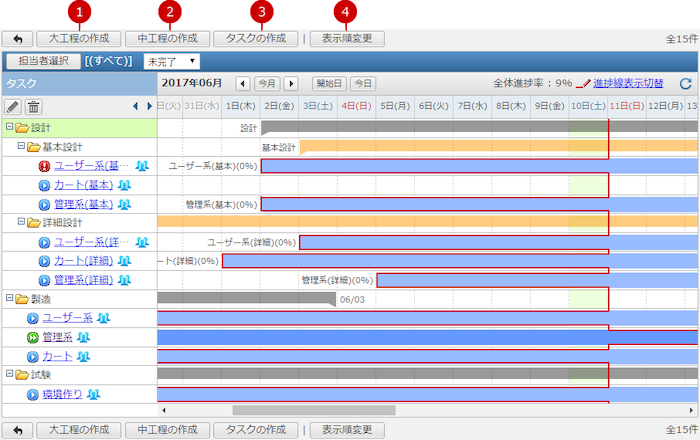
Task: Open the 管理系(詳細) task link
Action: 84,280
